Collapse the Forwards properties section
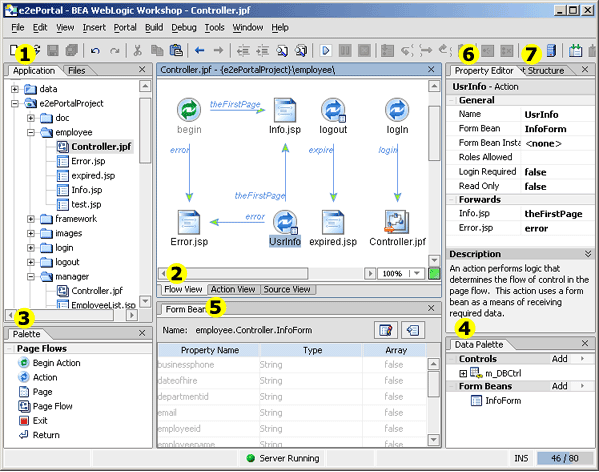 pos(452,200)
